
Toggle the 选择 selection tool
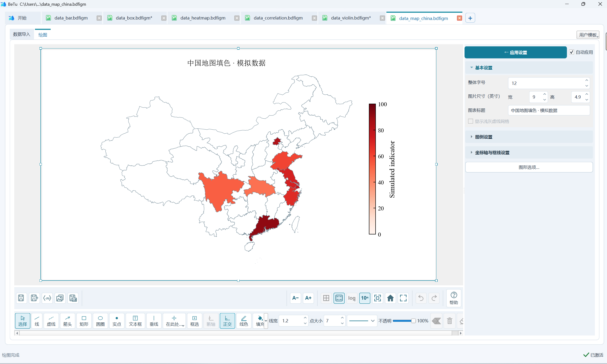point(23,320)
